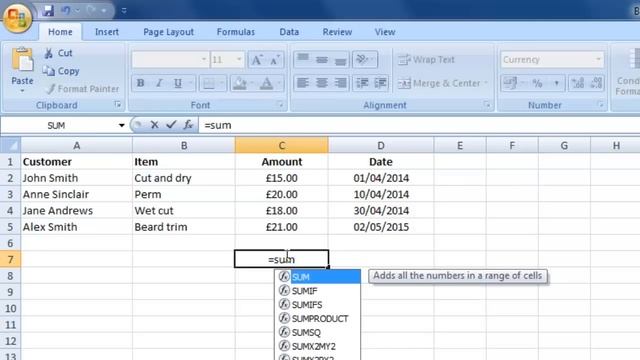Go to the Data tab
The width and height of the screenshot is (640, 360).
[289, 32]
